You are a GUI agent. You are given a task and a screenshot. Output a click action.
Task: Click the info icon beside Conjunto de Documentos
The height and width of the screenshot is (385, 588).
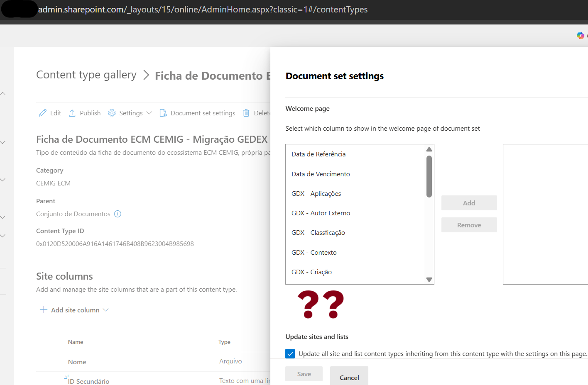(x=118, y=214)
